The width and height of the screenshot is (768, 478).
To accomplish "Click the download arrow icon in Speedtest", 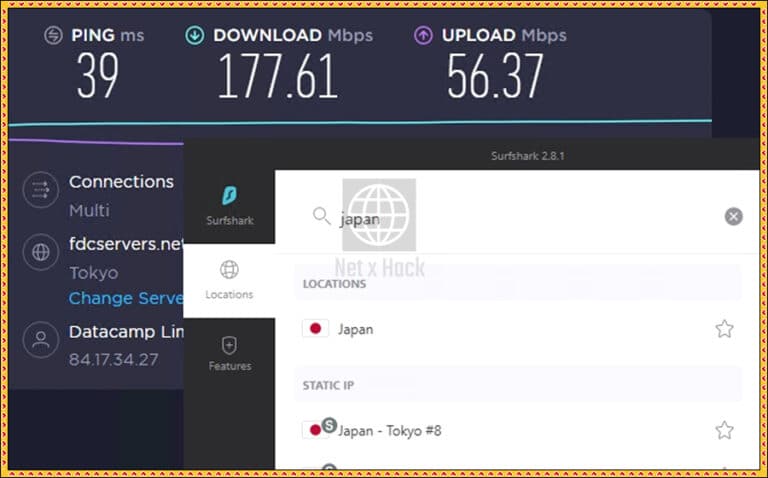I will 194,35.
